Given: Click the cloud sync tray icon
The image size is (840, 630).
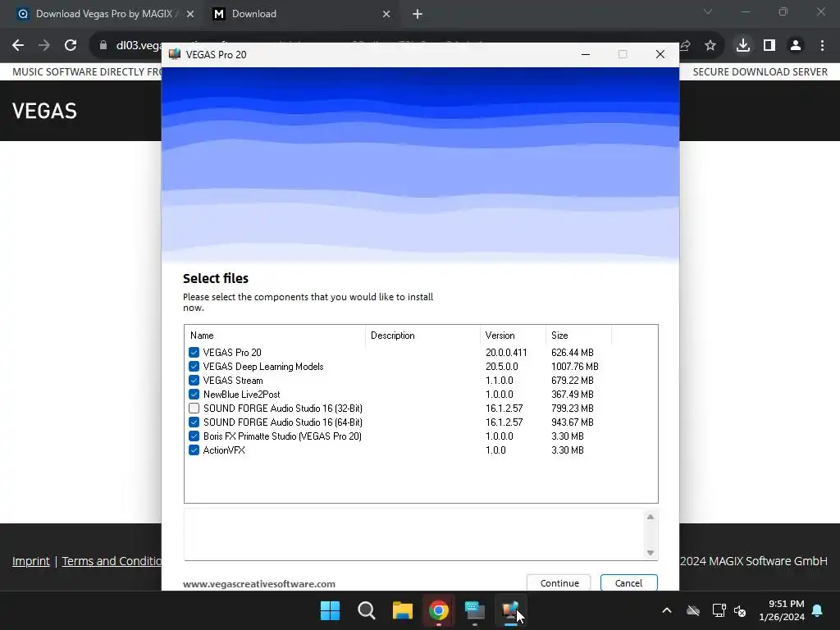Looking at the screenshot, I should (x=693, y=610).
